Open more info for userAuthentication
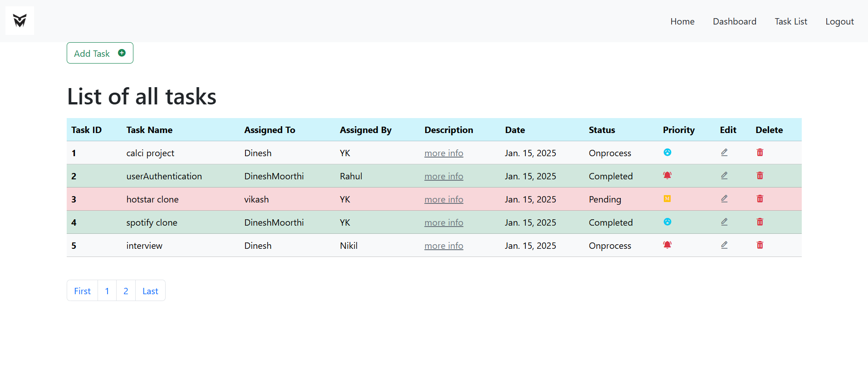This screenshot has width=868, height=390. point(444,177)
